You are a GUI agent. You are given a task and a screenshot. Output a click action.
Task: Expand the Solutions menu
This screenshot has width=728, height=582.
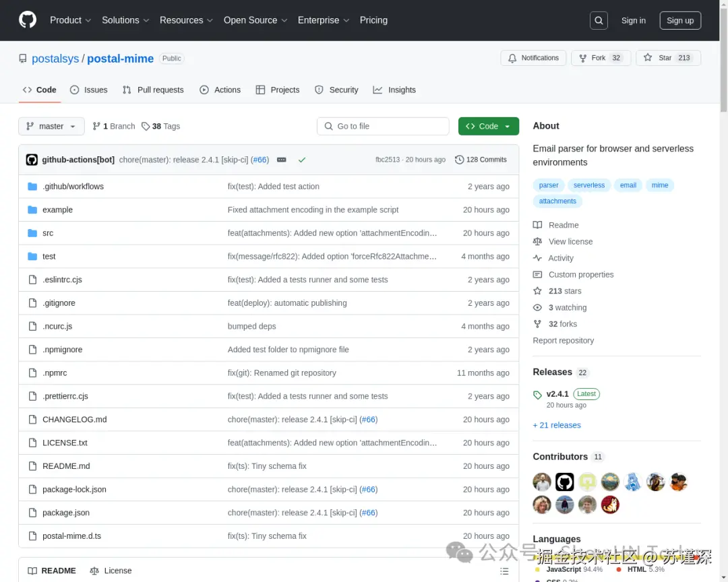click(125, 20)
